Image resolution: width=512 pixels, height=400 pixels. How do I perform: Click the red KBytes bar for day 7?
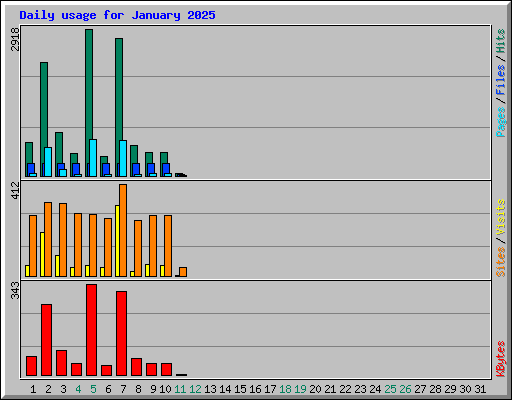tap(122, 333)
